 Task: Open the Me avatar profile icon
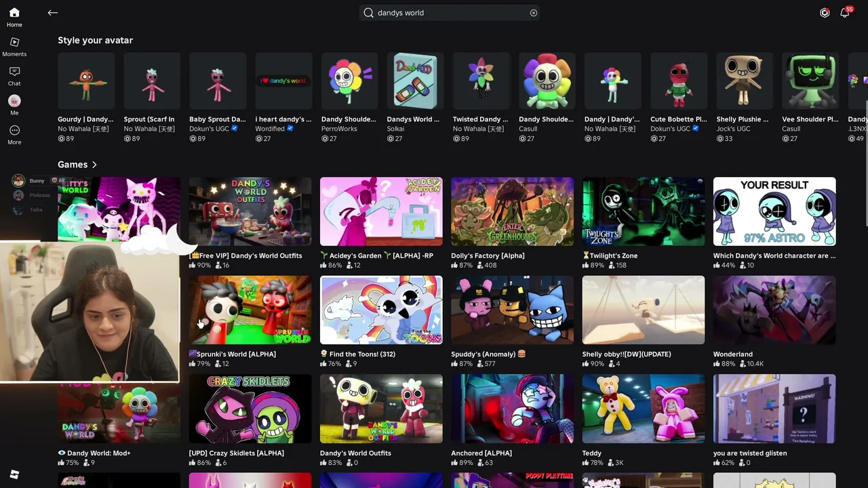(x=14, y=101)
